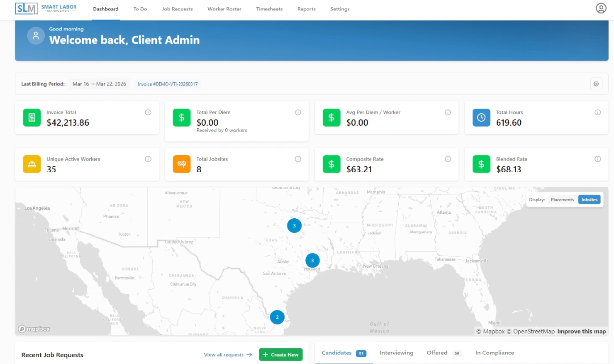This screenshot has width=614, height=364.
Task: Click the Total Hours clock icon
Action: click(481, 117)
